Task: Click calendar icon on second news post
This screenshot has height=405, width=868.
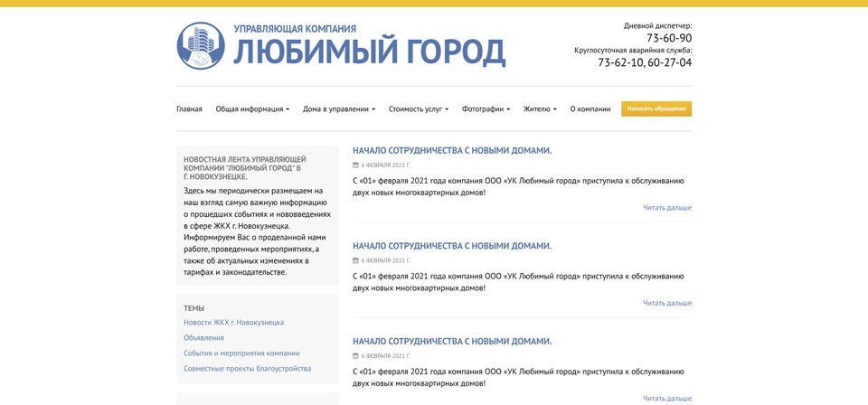Action: click(x=355, y=260)
